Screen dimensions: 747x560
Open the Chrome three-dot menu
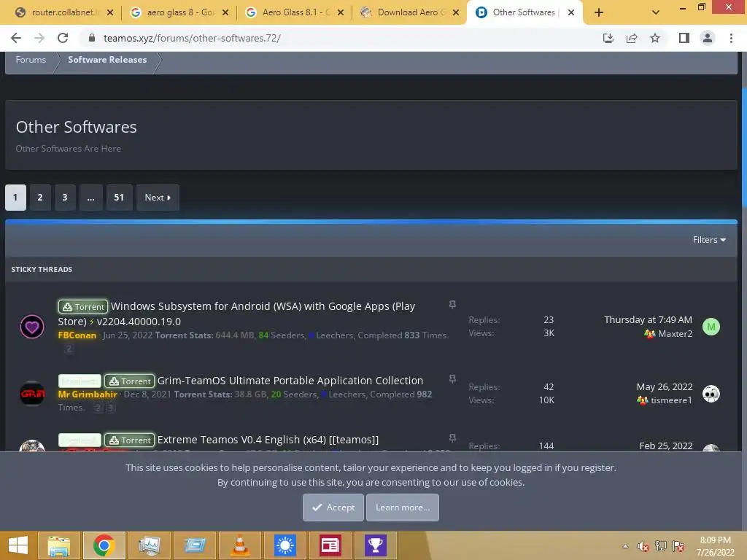pos(731,38)
